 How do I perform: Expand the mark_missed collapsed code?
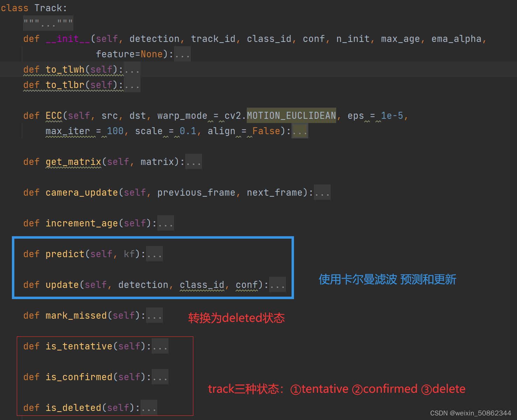[154, 315]
